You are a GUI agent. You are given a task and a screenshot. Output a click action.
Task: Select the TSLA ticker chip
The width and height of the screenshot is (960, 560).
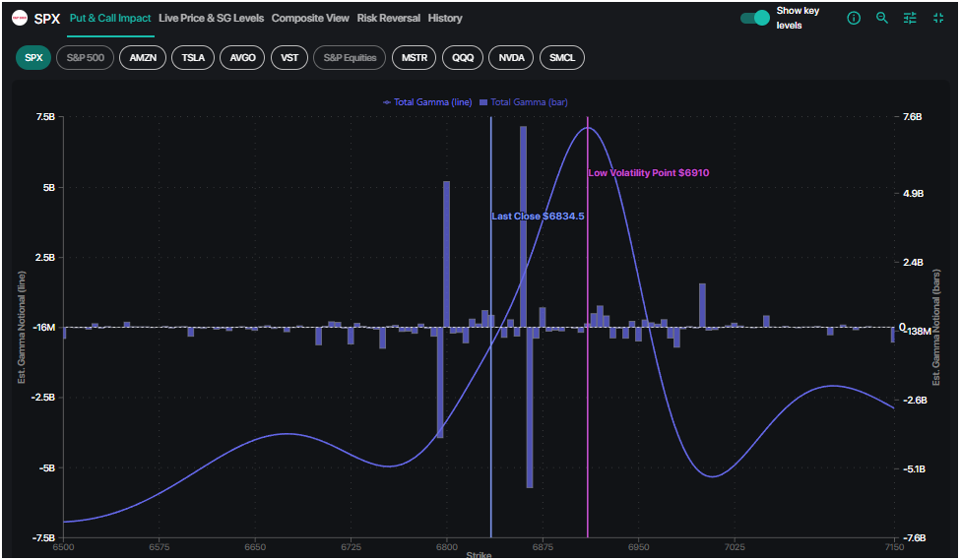coord(193,58)
